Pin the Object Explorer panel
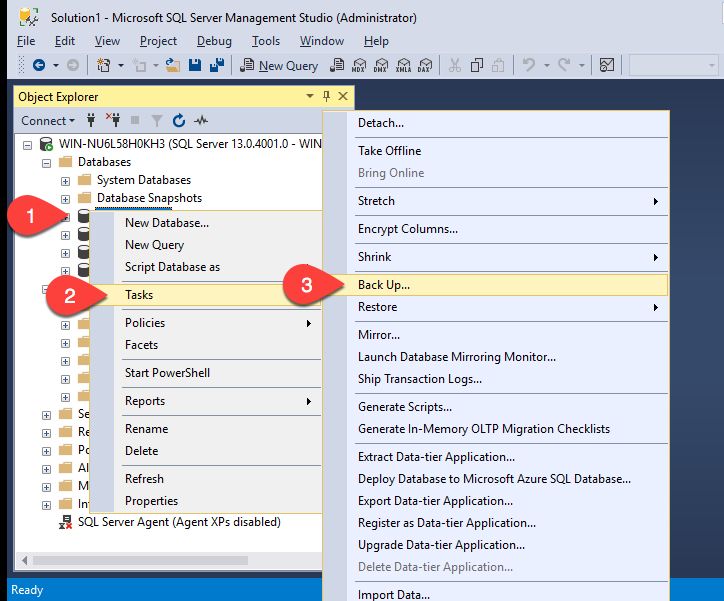724x601 pixels. pyautogui.click(x=326, y=96)
